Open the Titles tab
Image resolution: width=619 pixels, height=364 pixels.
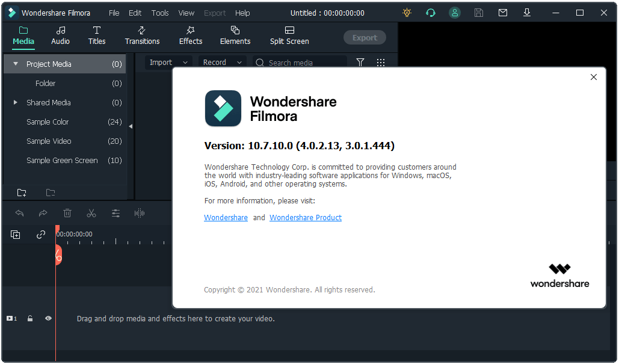click(x=97, y=35)
